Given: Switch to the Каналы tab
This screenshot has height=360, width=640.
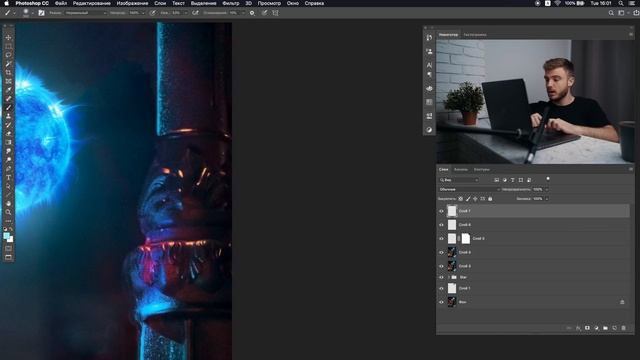Looking at the screenshot, I should pos(461,169).
